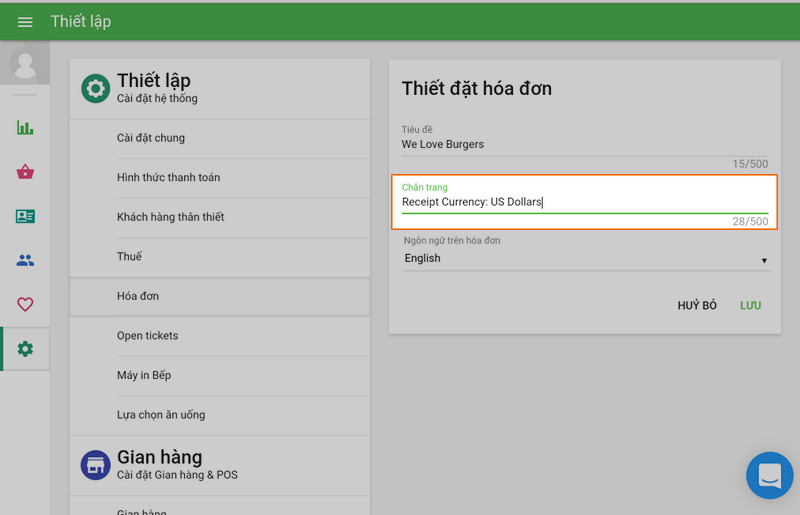Screen dimensions: 800x515
Task: Open the customers people icon
Action: tap(25, 260)
